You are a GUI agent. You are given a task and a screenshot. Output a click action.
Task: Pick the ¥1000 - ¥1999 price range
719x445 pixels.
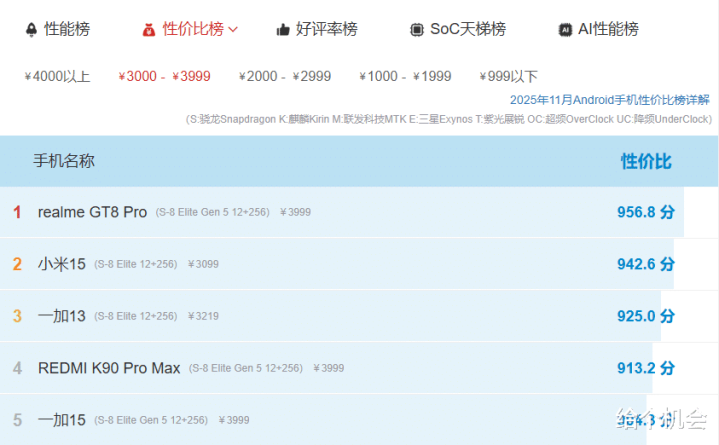(405, 76)
